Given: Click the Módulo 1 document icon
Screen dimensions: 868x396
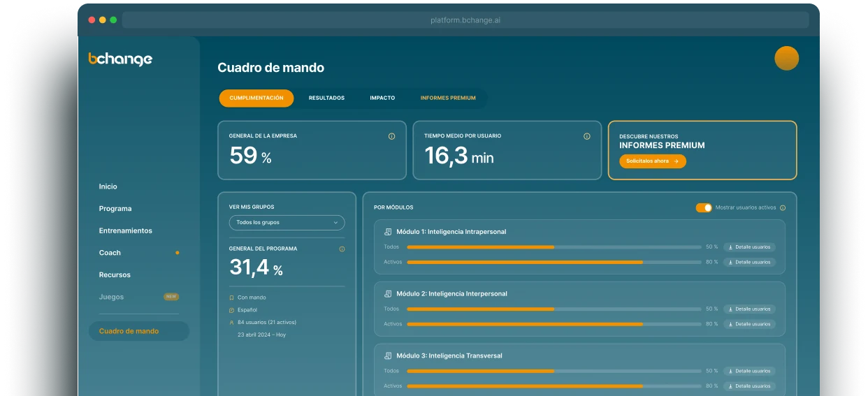Looking at the screenshot, I should coord(388,232).
